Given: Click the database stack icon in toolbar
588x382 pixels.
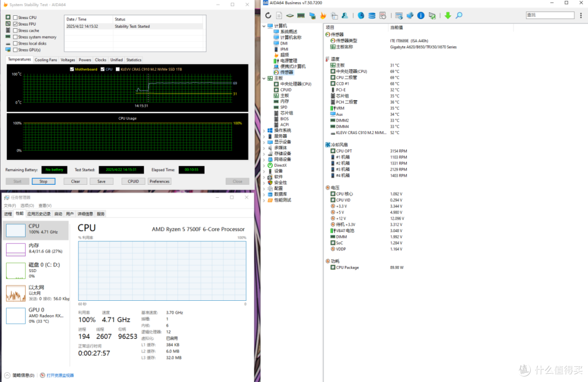Looking at the screenshot, I should (372, 15).
